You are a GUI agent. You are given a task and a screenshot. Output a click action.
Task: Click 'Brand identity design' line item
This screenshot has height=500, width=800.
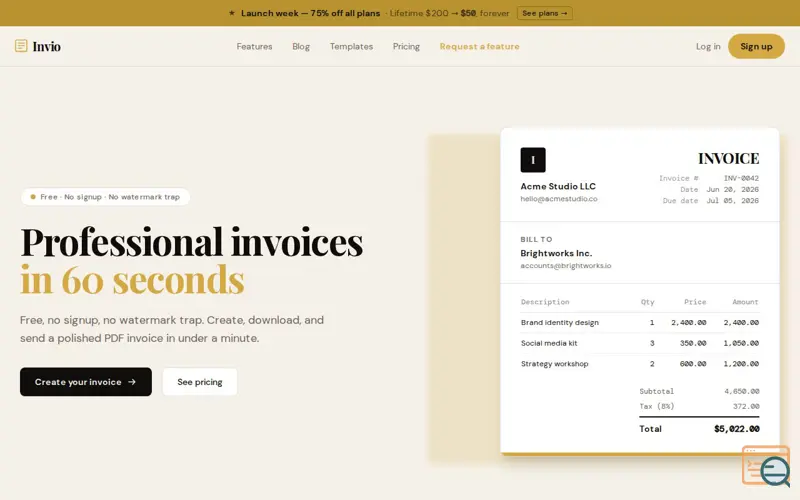pyautogui.click(x=560, y=322)
